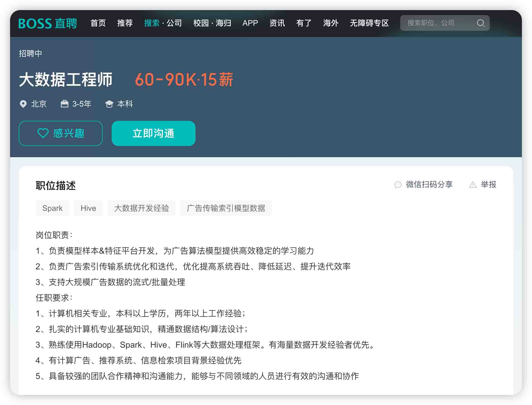The width and height of the screenshot is (532, 405).
Task: Click the 感兴趣 button
Action: 61,133
